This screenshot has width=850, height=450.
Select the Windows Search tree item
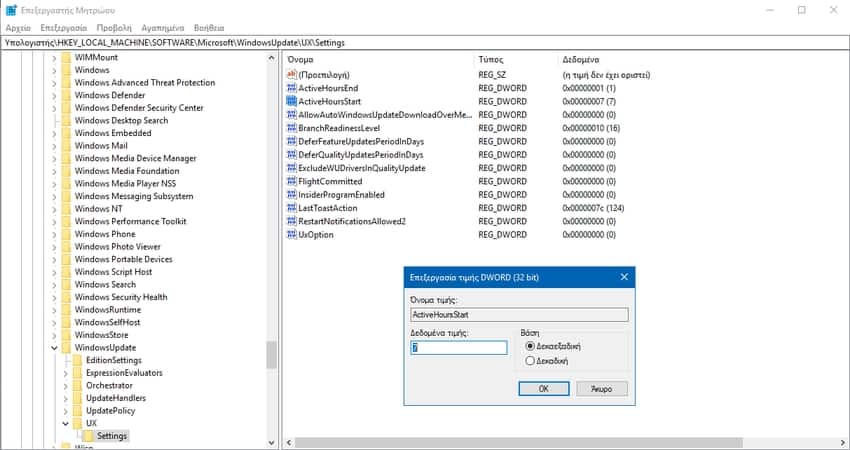pyautogui.click(x=105, y=285)
